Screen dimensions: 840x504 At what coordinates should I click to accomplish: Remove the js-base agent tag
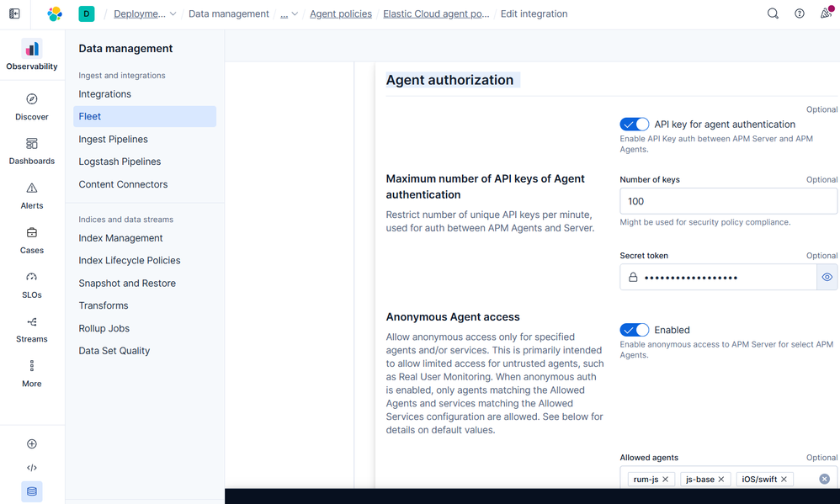(721, 480)
